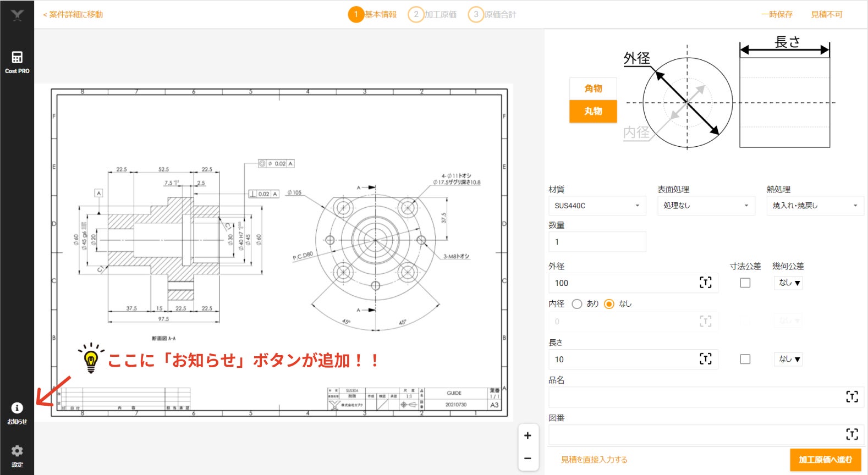
Task: Enable 寸法公差 checkbox for 外径
Action: (x=745, y=283)
